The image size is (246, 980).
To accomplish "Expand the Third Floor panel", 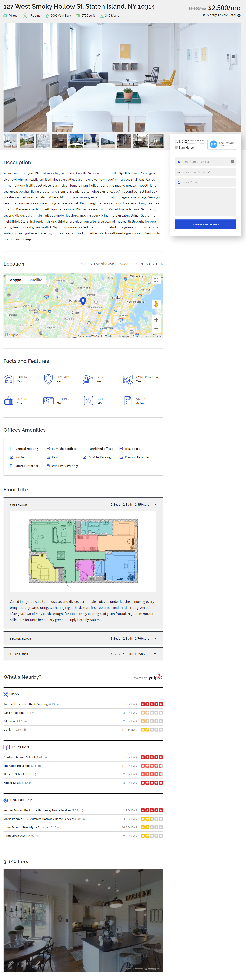I will [155, 654].
